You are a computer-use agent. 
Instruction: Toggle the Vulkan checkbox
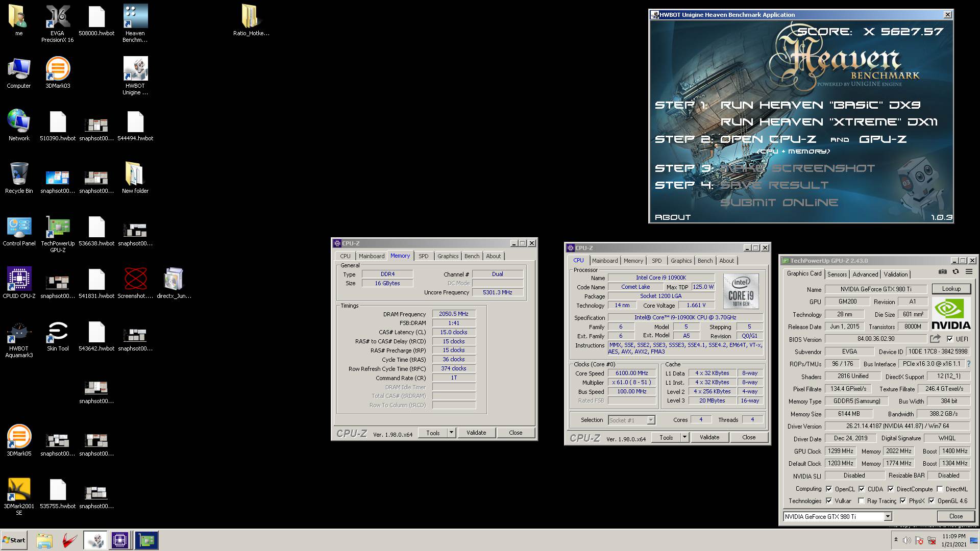coord(829,501)
